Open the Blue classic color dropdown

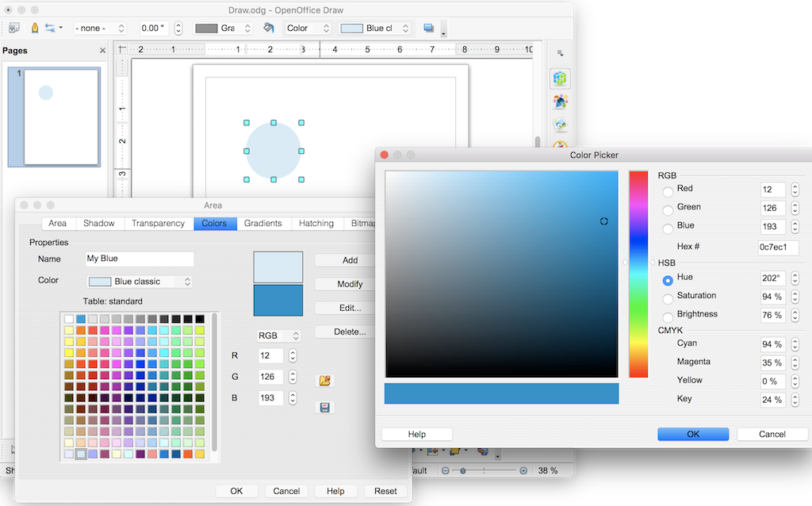point(139,281)
